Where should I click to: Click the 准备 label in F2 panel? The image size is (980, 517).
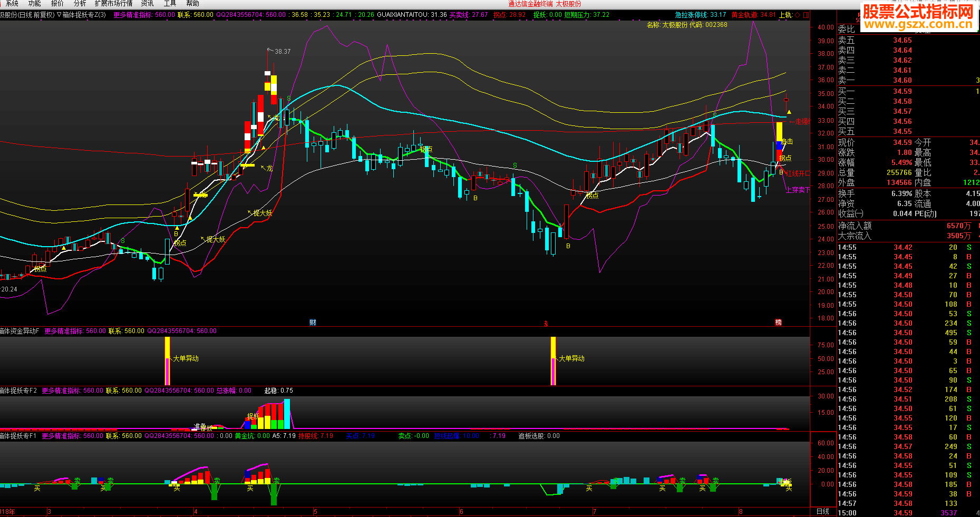click(x=200, y=426)
